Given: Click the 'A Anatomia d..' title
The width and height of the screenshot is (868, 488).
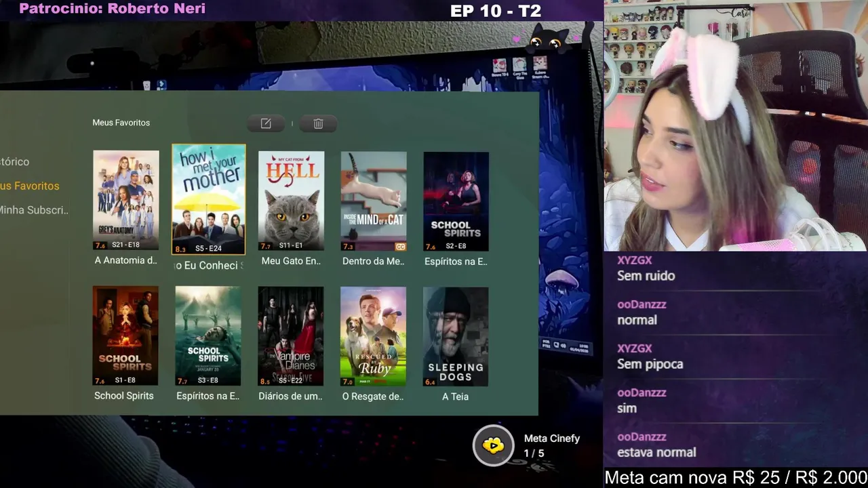Looking at the screenshot, I should pyautogui.click(x=126, y=260).
